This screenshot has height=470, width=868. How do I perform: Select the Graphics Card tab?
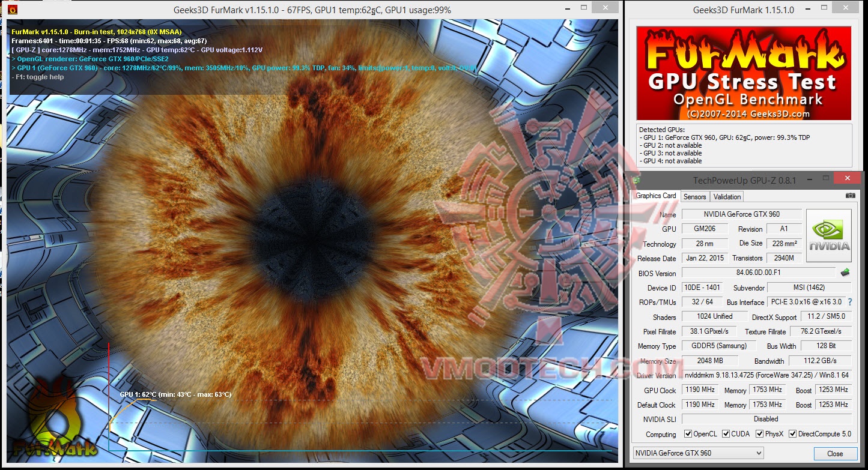click(x=656, y=196)
